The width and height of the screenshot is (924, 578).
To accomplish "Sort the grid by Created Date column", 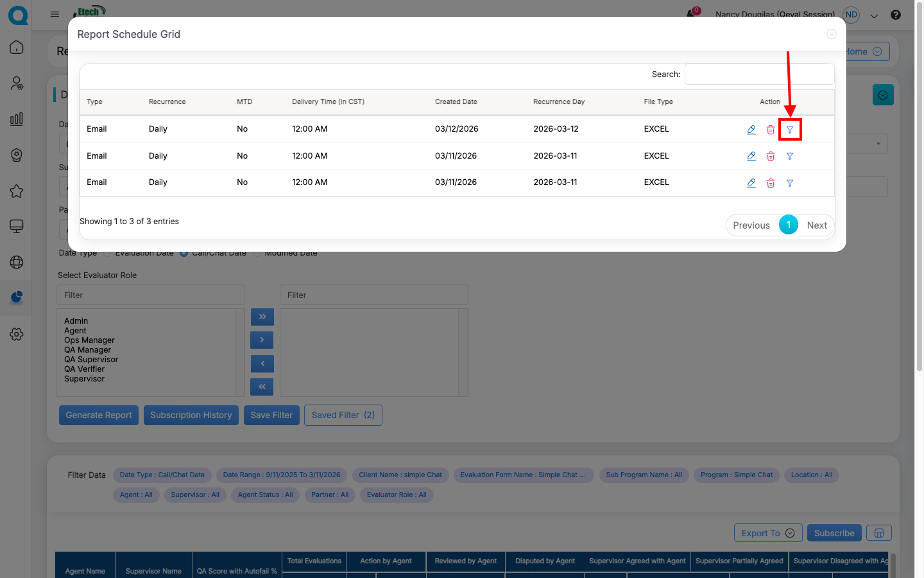I will [x=456, y=102].
